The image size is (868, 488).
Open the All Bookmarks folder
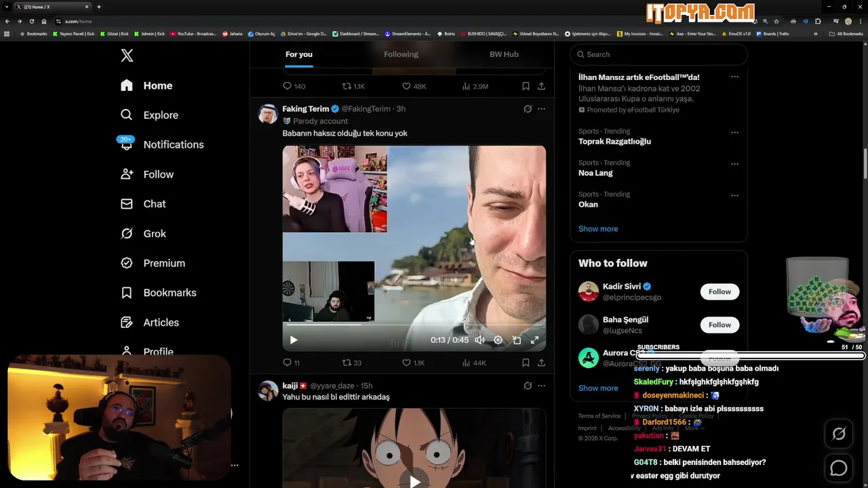[x=846, y=33]
